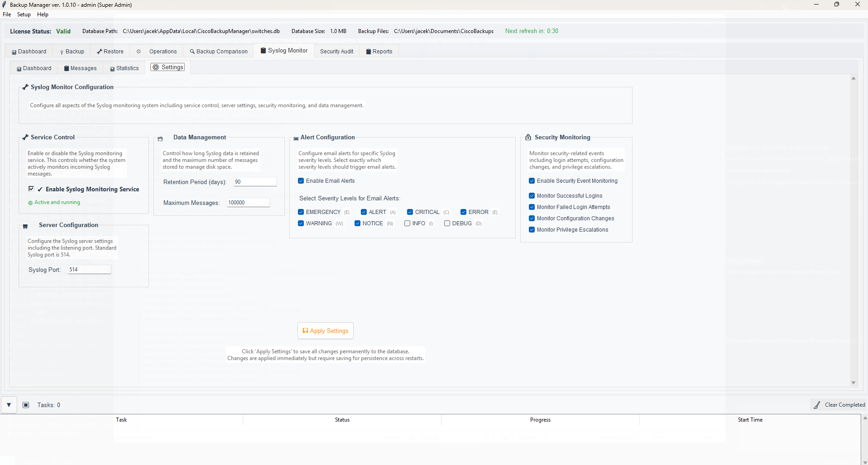The height and width of the screenshot is (465, 868).
Task: Open the Dashboard main tab
Action: (29, 52)
